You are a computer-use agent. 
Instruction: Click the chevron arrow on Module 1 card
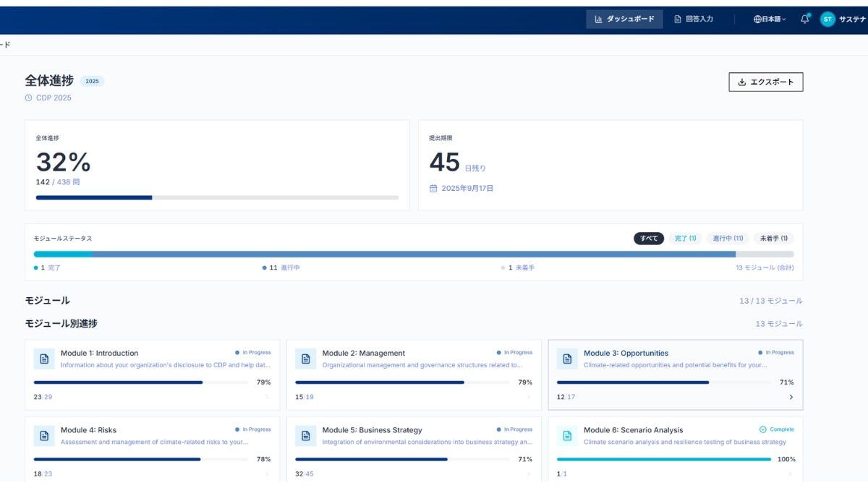coord(267,397)
